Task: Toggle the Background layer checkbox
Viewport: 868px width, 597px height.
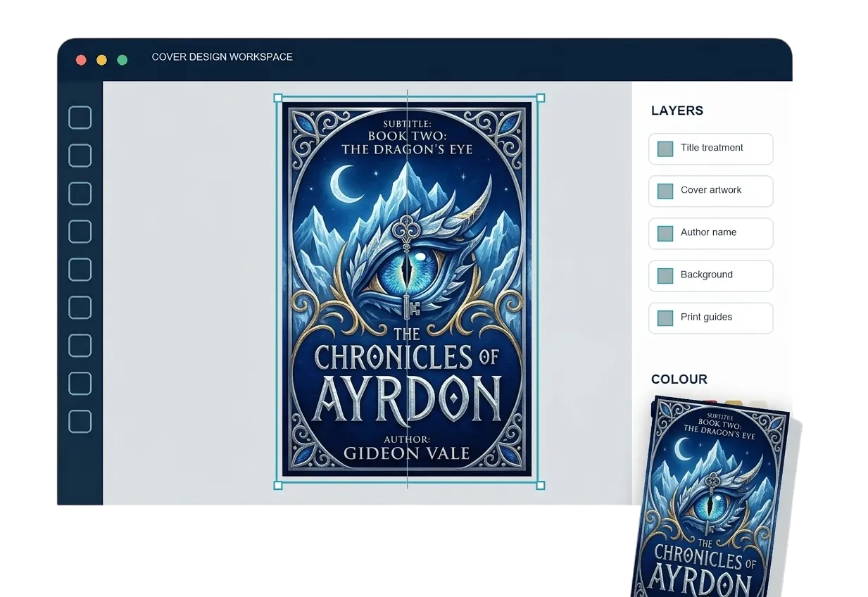Action: click(x=665, y=275)
